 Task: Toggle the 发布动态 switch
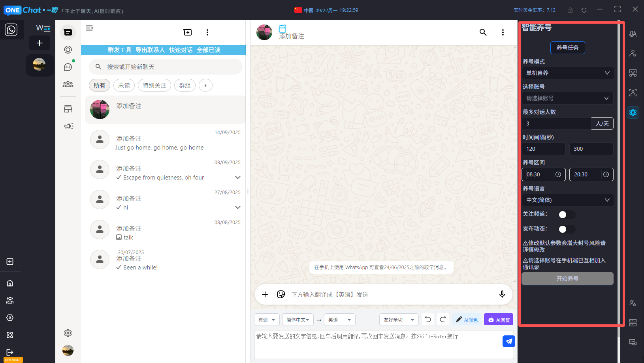pos(567,229)
